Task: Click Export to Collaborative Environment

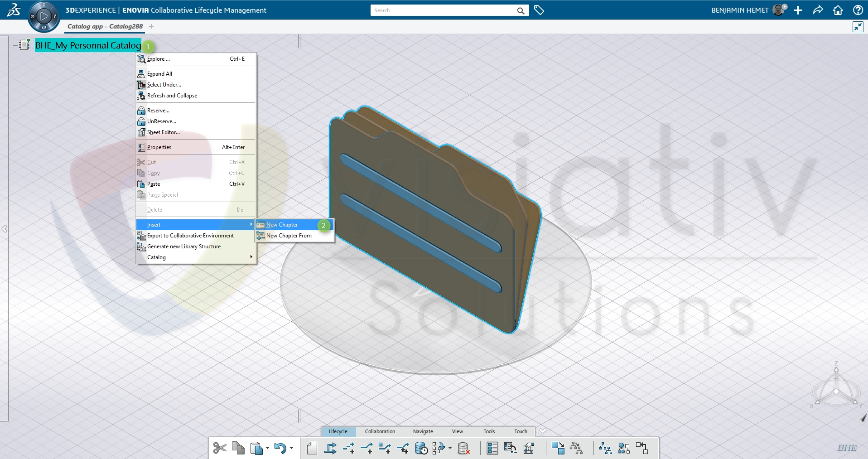Action: click(x=195, y=236)
